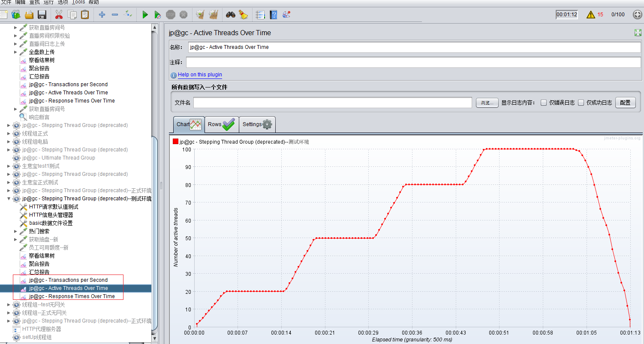
Task: Start the test with green play icon
Action: (145, 15)
